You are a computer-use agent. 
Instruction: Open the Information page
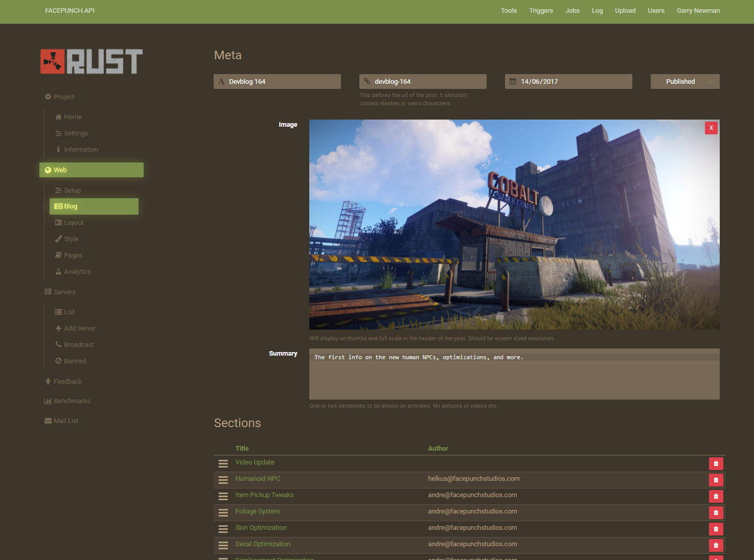click(x=77, y=150)
